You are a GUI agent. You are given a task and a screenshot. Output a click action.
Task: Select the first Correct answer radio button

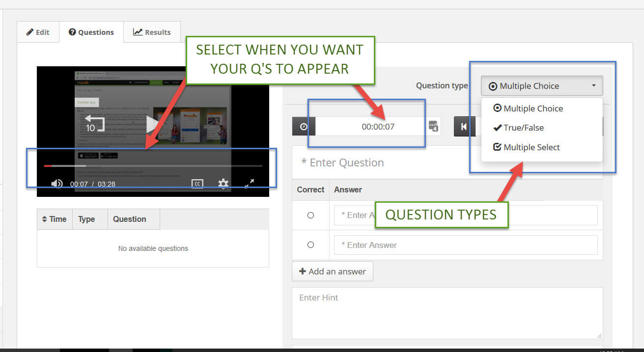(310, 215)
